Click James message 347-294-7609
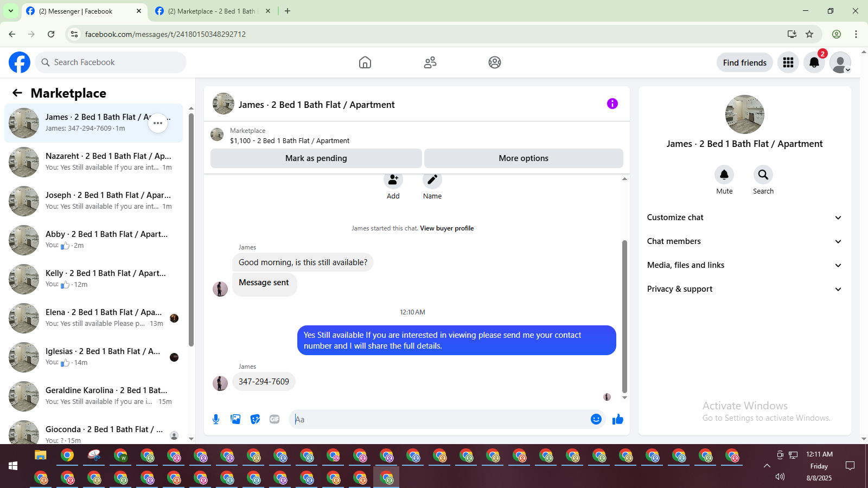 pos(264,382)
